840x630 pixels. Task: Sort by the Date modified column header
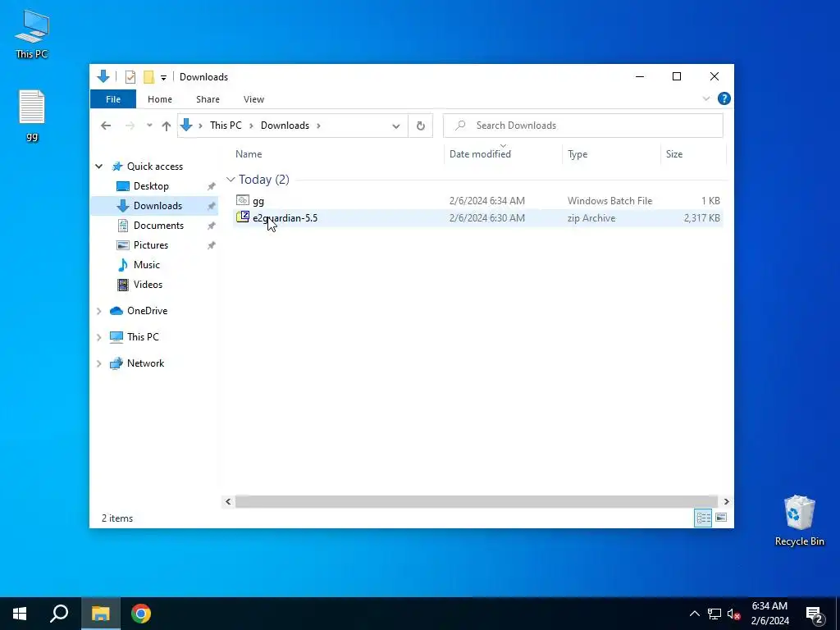480,153
